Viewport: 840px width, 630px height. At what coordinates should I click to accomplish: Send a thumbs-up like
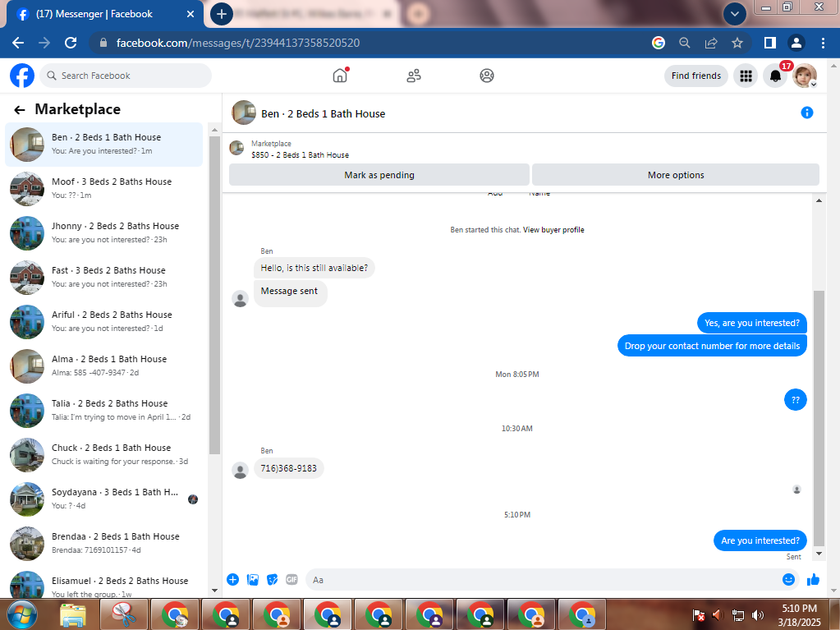(813, 579)
